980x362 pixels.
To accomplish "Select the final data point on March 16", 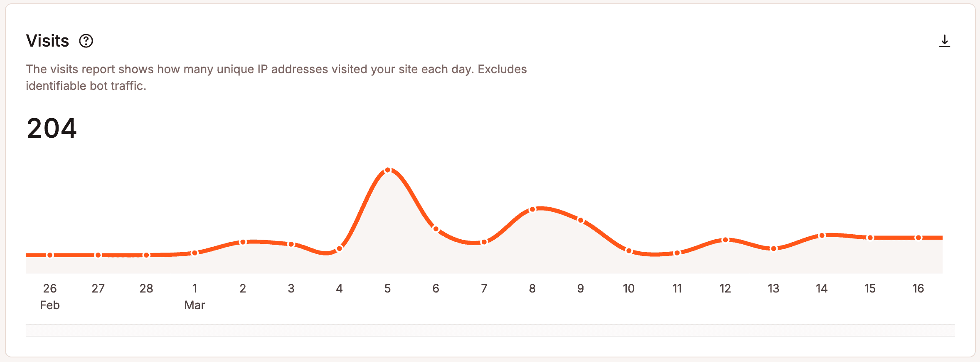I will click(x=918, y=238).
